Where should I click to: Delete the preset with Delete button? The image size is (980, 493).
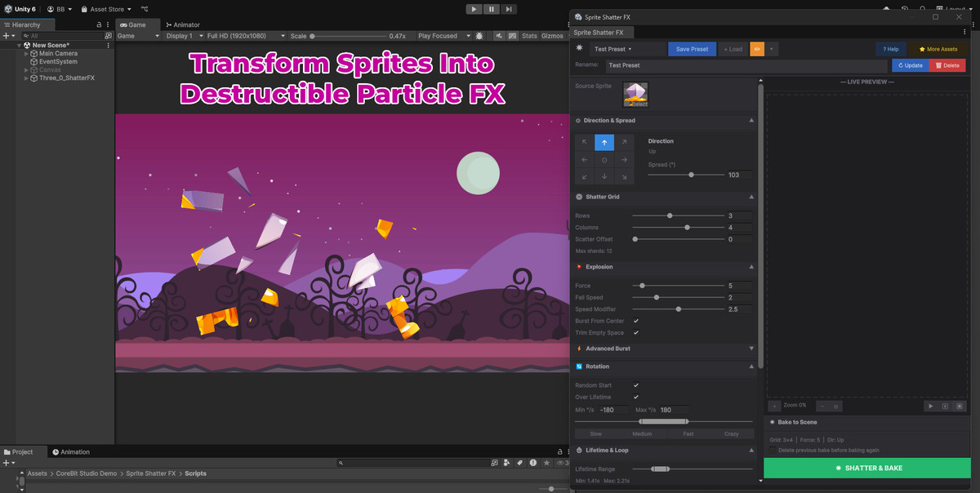947,65
